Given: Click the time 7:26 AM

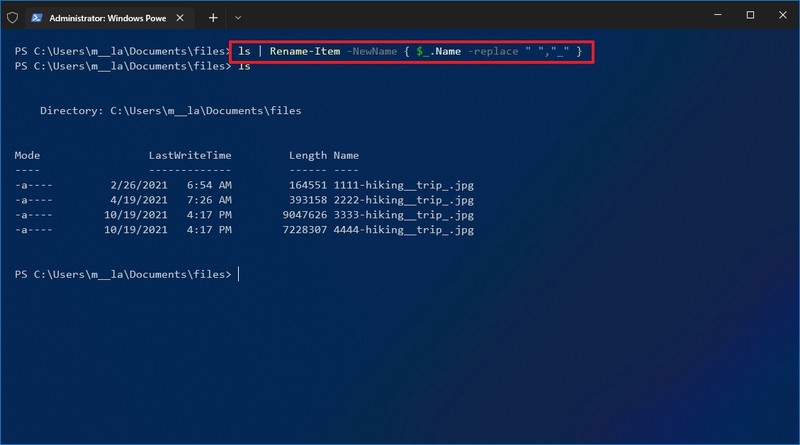Looking at the screenshot, I should point(209,200).
